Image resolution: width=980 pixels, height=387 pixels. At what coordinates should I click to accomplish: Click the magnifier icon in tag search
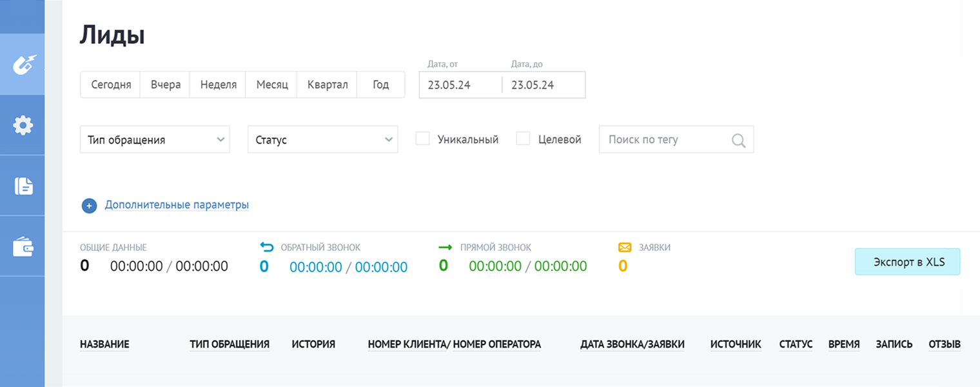739,140
